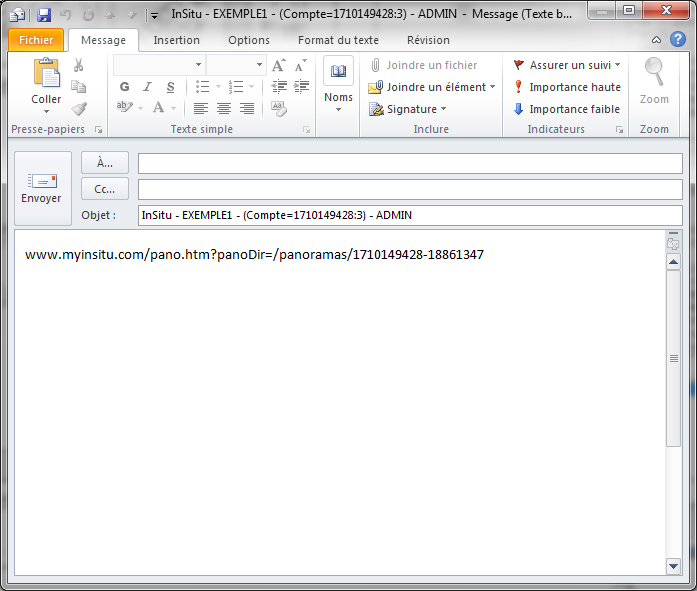Screen dimensions: 697x591
Task: Open the Fichier menu tab
Action: [x=36, y=40]
